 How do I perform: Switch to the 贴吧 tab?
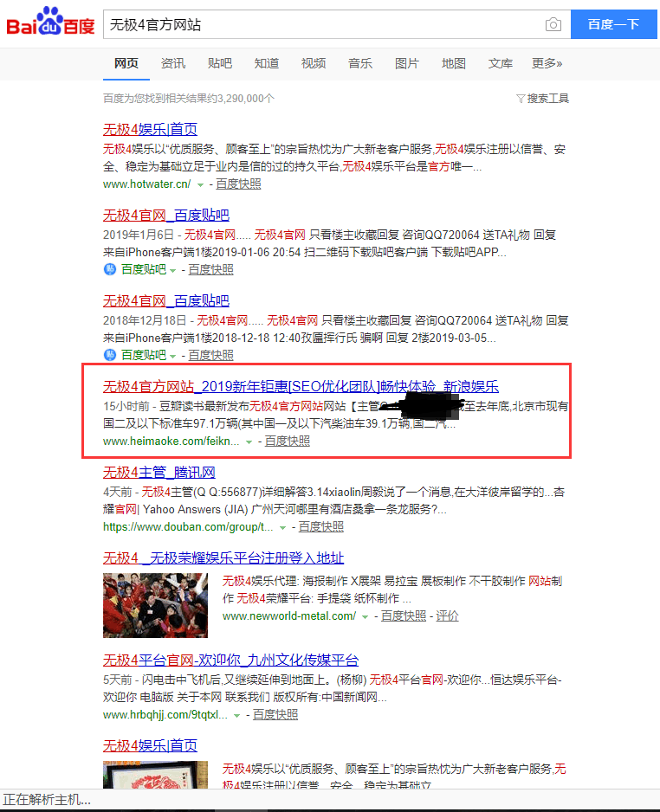click(220, 64)
